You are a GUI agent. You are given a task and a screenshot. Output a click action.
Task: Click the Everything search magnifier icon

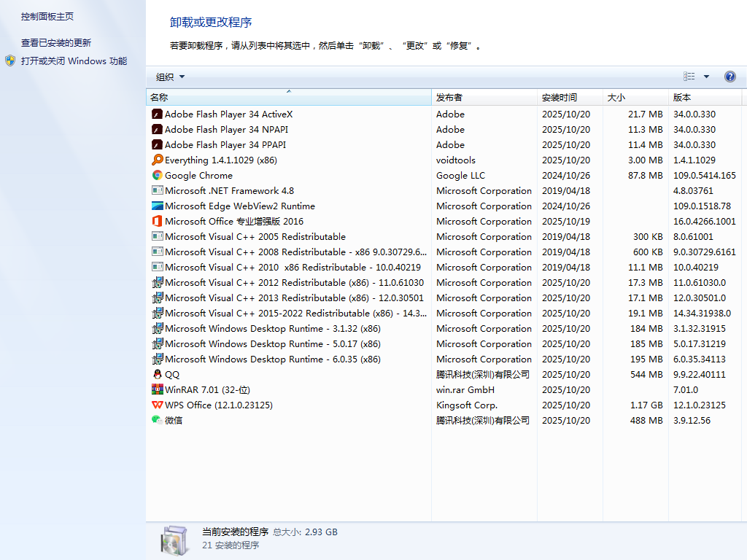click(157, 160)
